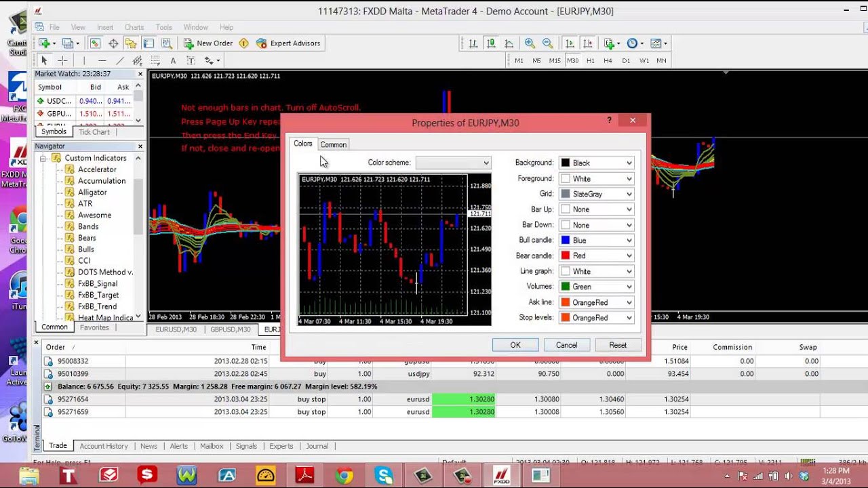Switch to the GBPUSD,M30 chart tab
868x488 pixels.
230,329
